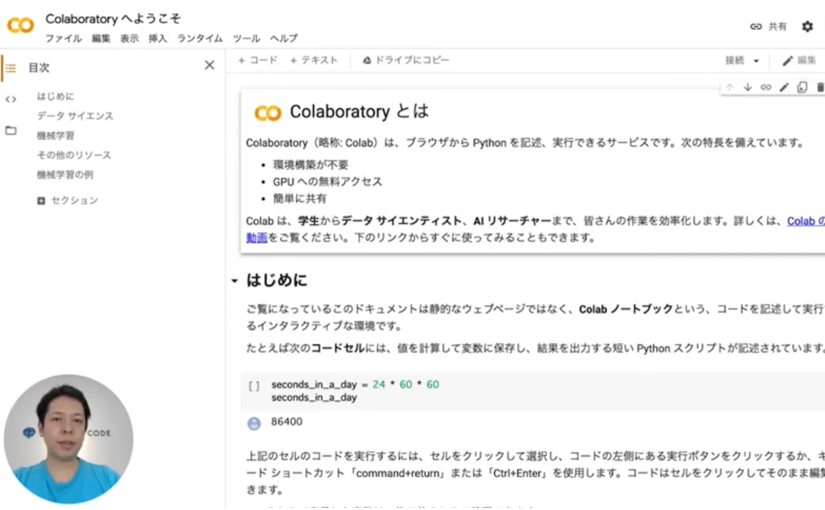825x510 pixels.
Task: Click the 動画 hyperlink
Action: [257, 238]
